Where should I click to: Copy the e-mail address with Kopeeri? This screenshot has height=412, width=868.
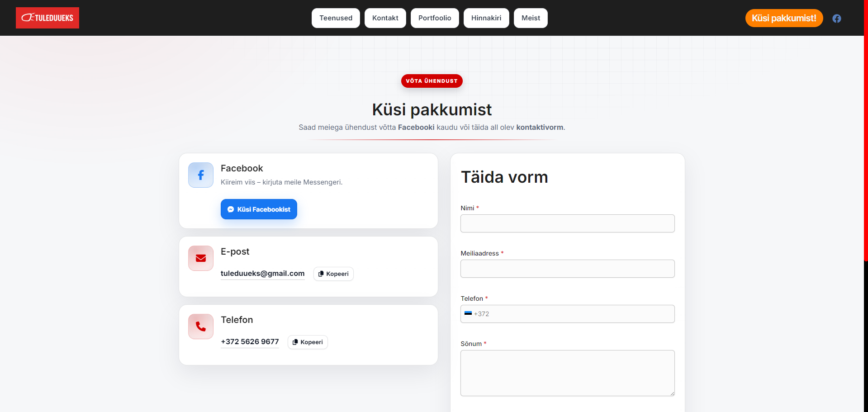pos(333,274)
